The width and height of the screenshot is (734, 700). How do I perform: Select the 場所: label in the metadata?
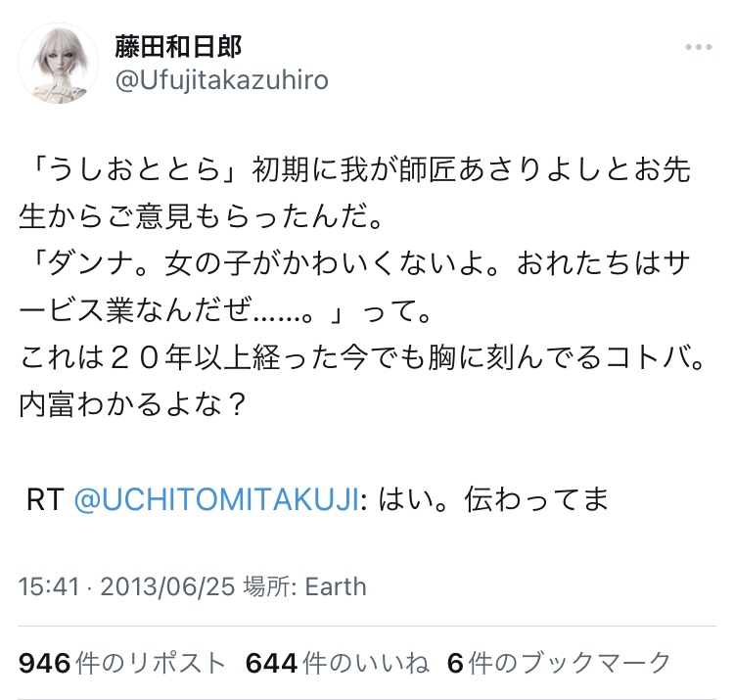[x=270, y=586]
